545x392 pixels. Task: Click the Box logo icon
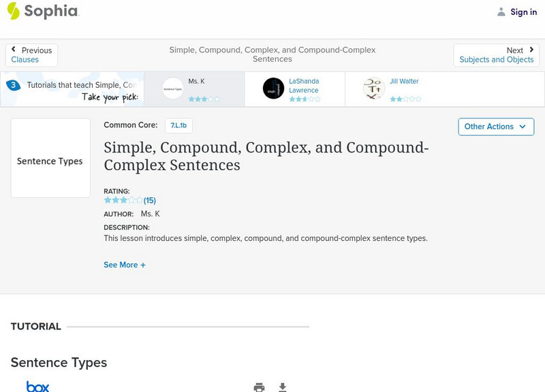[37, 387]
